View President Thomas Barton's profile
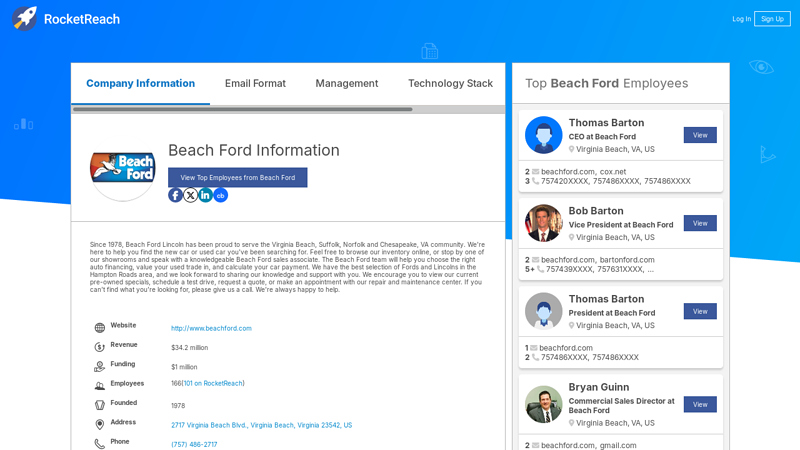 click(x=700, y=311)
